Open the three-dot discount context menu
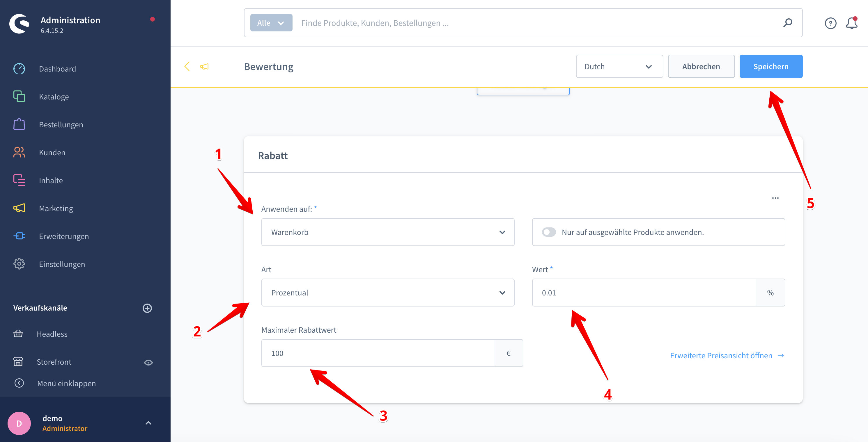Screen dimensions: 868x442 pos(775,198)
